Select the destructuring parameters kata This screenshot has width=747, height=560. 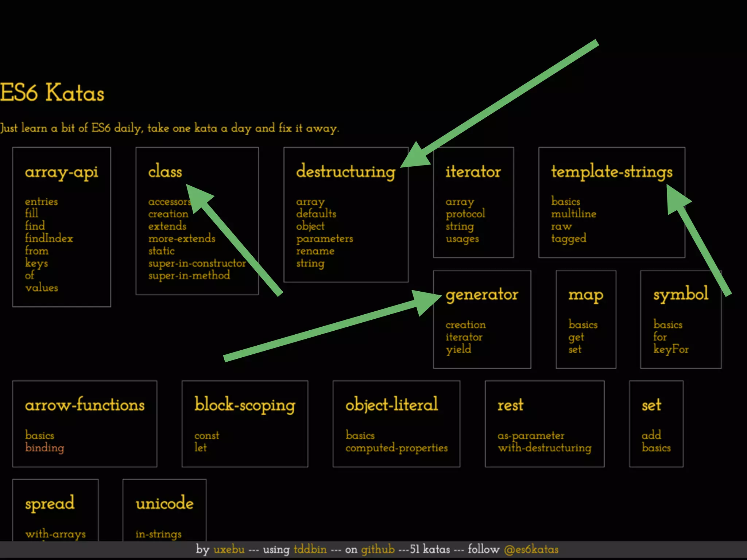pos(325,238)
